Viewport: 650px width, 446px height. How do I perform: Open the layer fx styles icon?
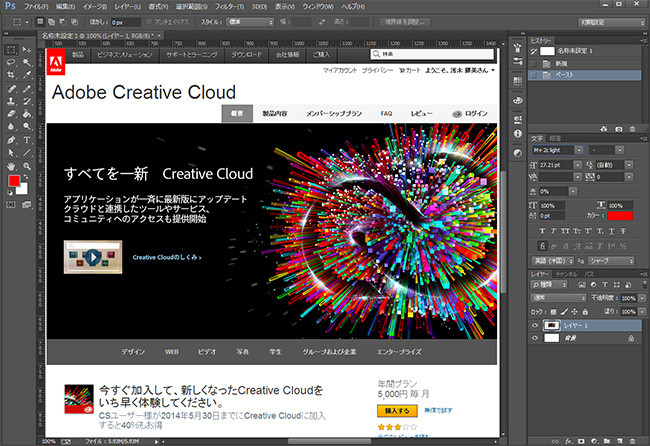click(x=568, y=441)
